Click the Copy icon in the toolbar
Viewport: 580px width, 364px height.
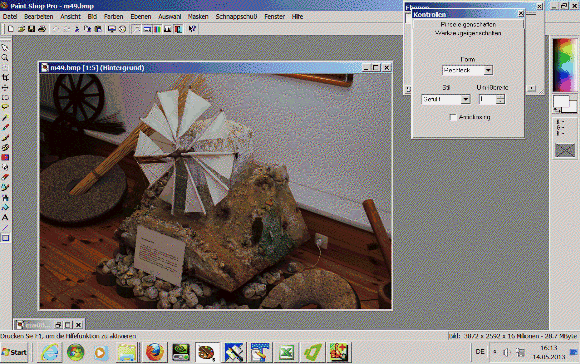pyautogui.click(x=87, y=29)
